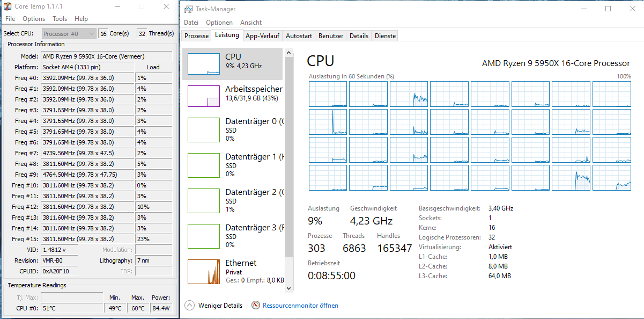Select Datenträger 2 in sidebar
The width and height of the screenshot is (644, 319).
pos(234,201)
